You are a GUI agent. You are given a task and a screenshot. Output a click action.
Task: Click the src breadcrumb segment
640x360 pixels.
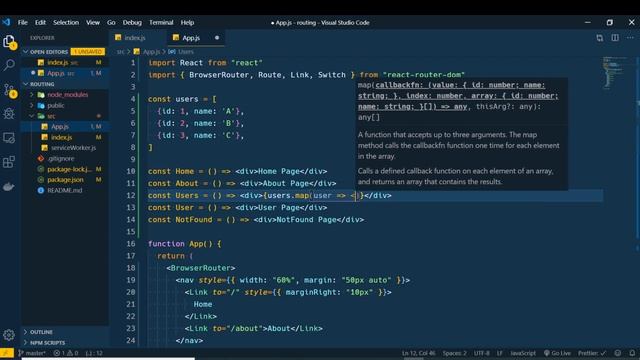[120, 52]
